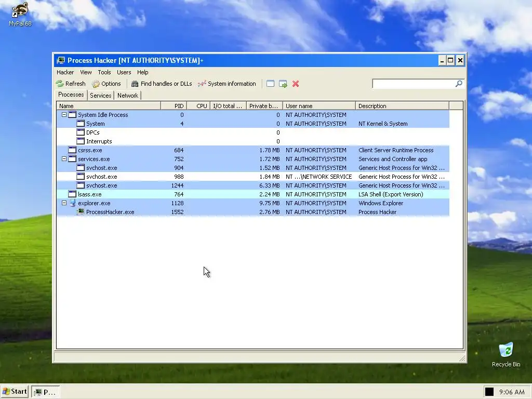Image resolution: width=532 pixels, height=399 pixels.
Task: Click the Client Server Runtime Process description
Action: pos(396,150)
